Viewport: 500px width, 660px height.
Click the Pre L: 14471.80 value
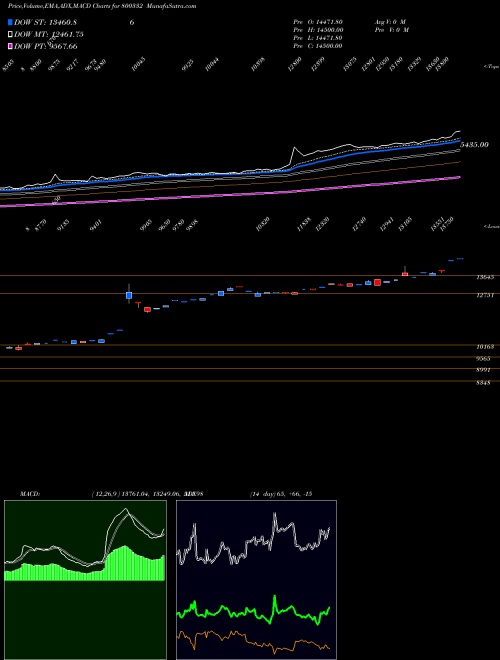coord(318,38)
